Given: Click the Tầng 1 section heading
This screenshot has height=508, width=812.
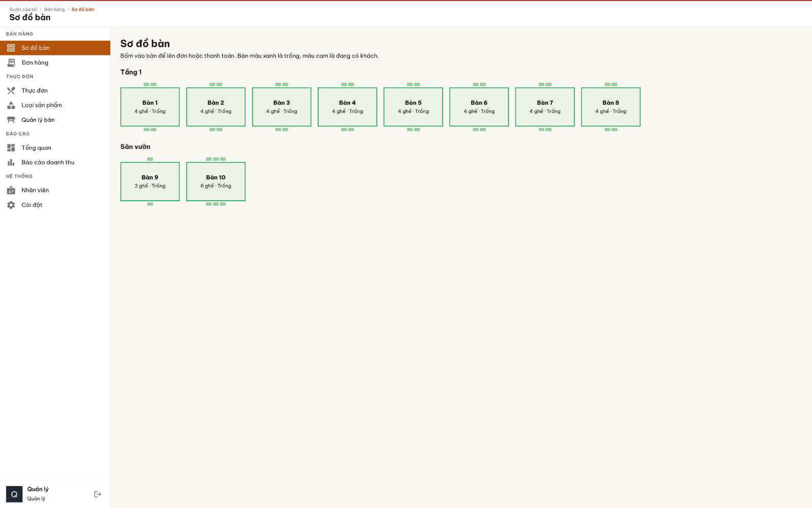Looking at the screenshot, I should coord(131,72).
